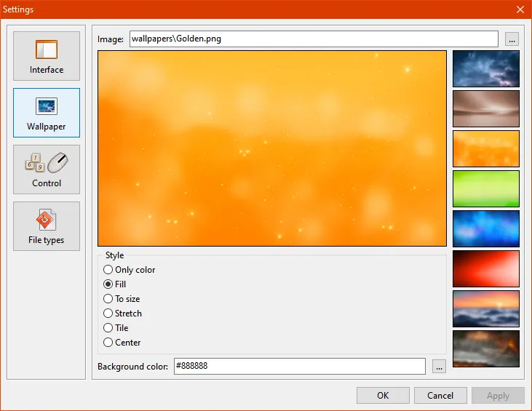Select the Wallpaper settings section
This screenshot has width=532, height=411.
click(47, 113)
